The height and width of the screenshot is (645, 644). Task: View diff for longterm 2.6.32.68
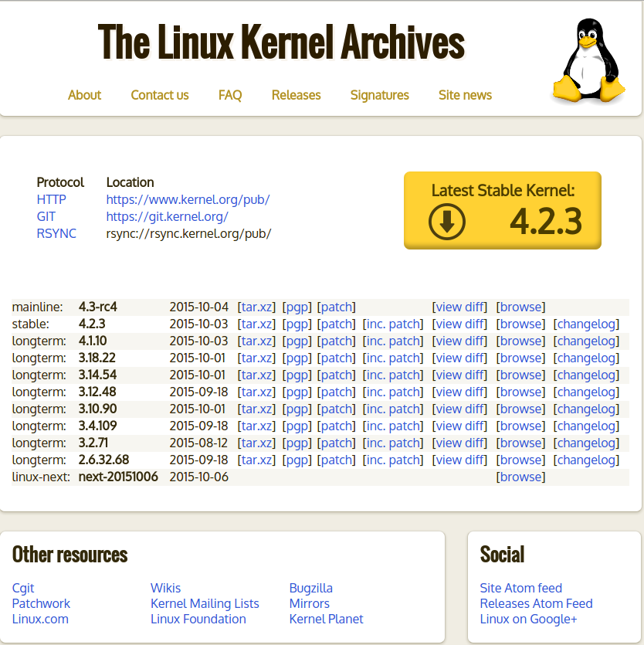(x=459, y=460)
